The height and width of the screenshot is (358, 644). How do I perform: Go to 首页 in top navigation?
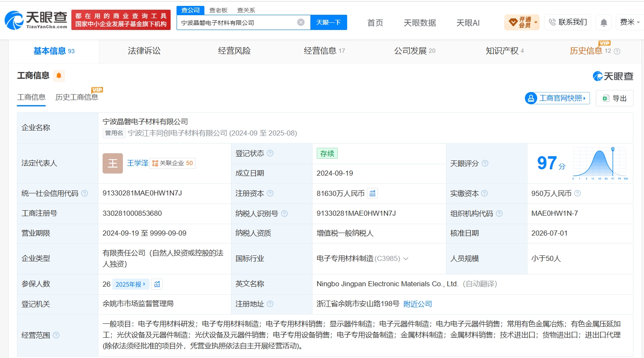pyautogui.click(x=375, y=23)
